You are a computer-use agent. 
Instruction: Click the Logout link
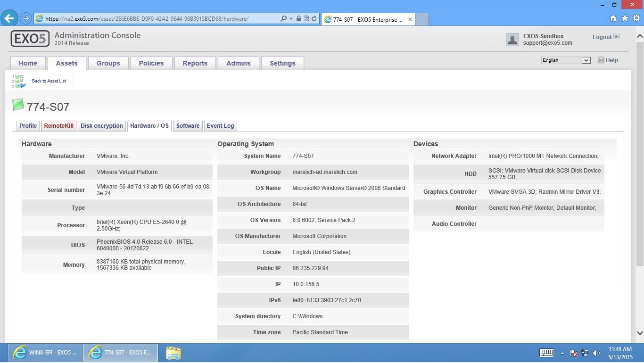(x=602, y=37)
